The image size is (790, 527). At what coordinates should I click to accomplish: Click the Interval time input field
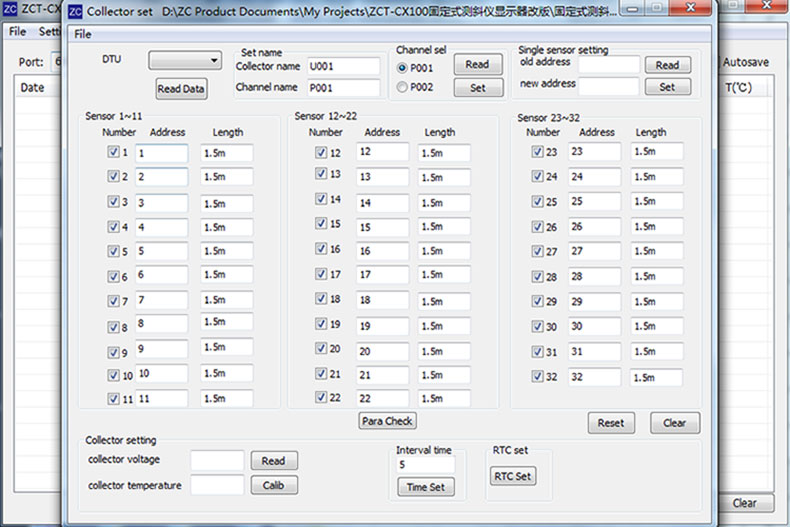tap(425, 465)
